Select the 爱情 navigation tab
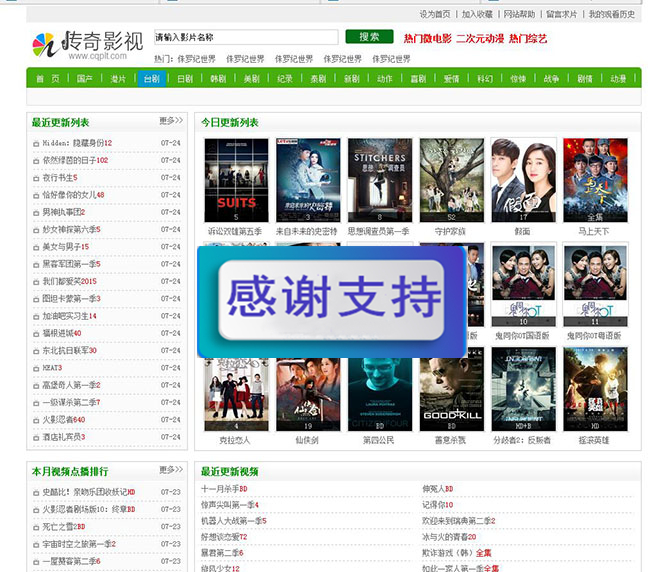Screen dimensions: 650x572 451,78
